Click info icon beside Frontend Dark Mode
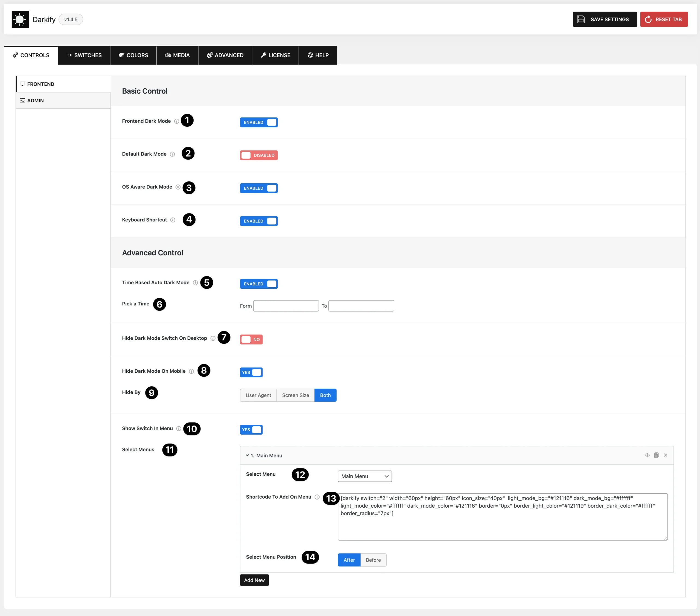 click(x=176, y=121)
